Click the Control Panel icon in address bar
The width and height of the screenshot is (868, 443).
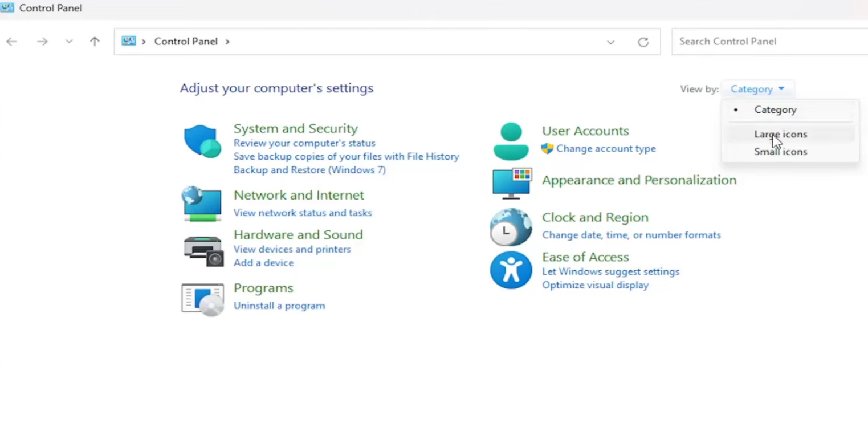[x=129, y=41]
